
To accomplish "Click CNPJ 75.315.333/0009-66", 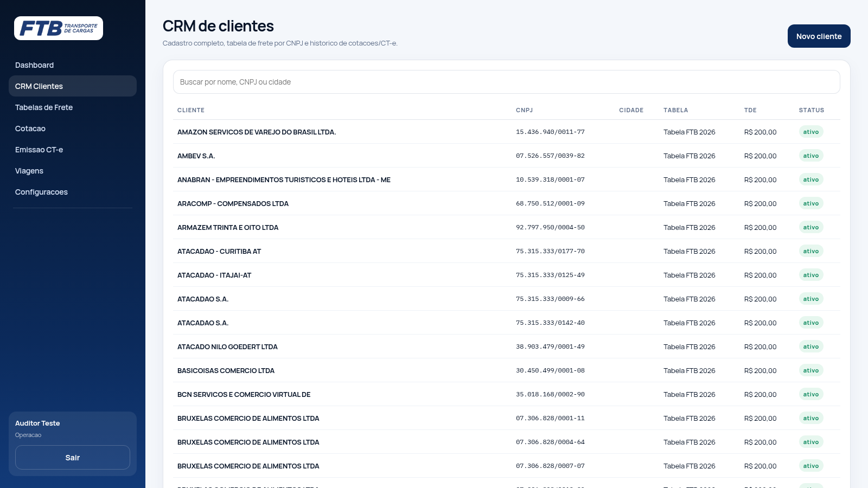I will coord(550,299).
